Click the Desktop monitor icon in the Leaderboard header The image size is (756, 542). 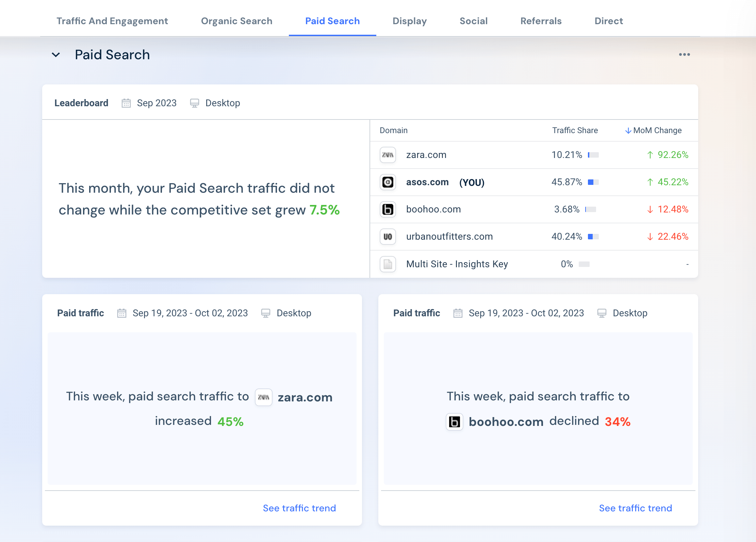coord(195,103)
